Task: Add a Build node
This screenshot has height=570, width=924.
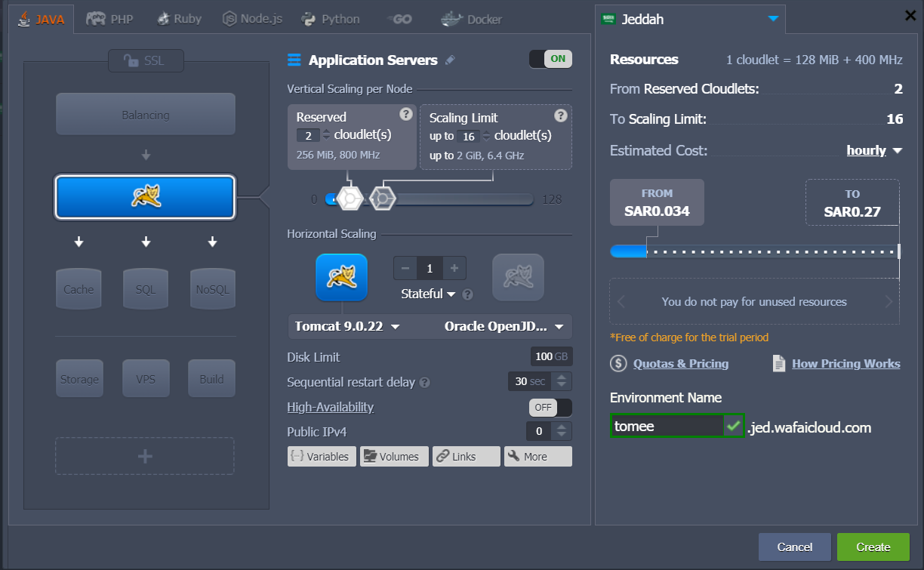Action: (212, 379)
